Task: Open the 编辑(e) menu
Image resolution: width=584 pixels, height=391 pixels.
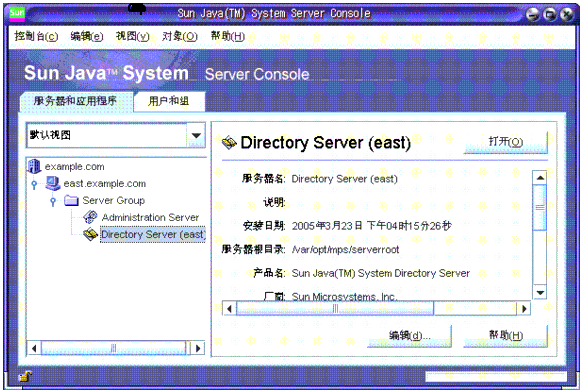Action: pos(86,36)
